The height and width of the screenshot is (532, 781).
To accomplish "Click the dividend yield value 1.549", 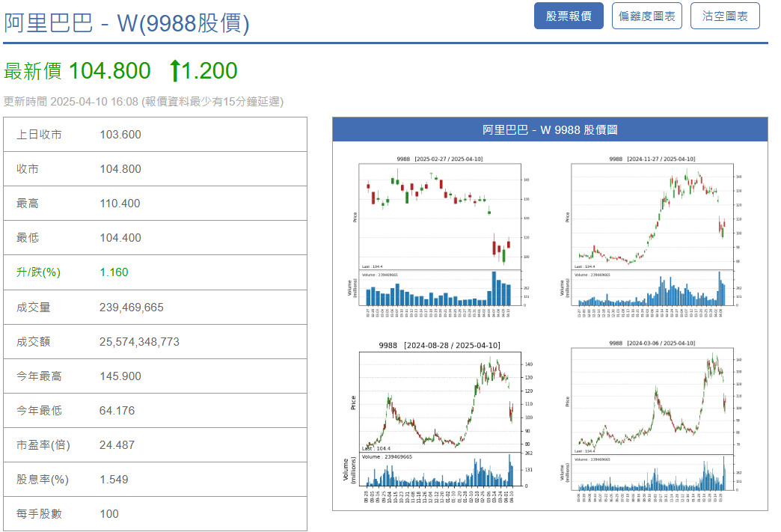I will pyautogui.click(x=114, y=479).
